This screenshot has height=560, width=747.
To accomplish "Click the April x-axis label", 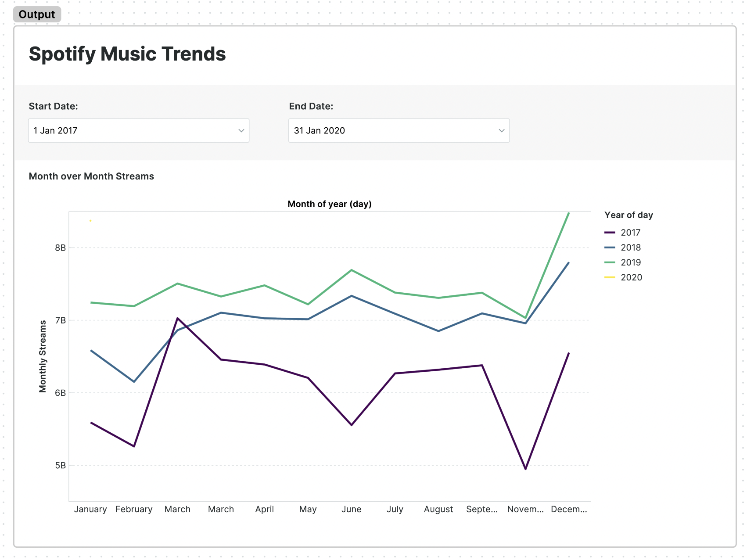I will point(265,509).
